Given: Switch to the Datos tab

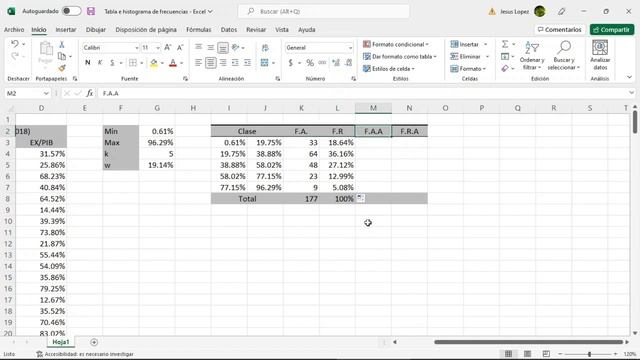Looking at the screenshot, I should [229, 30].
